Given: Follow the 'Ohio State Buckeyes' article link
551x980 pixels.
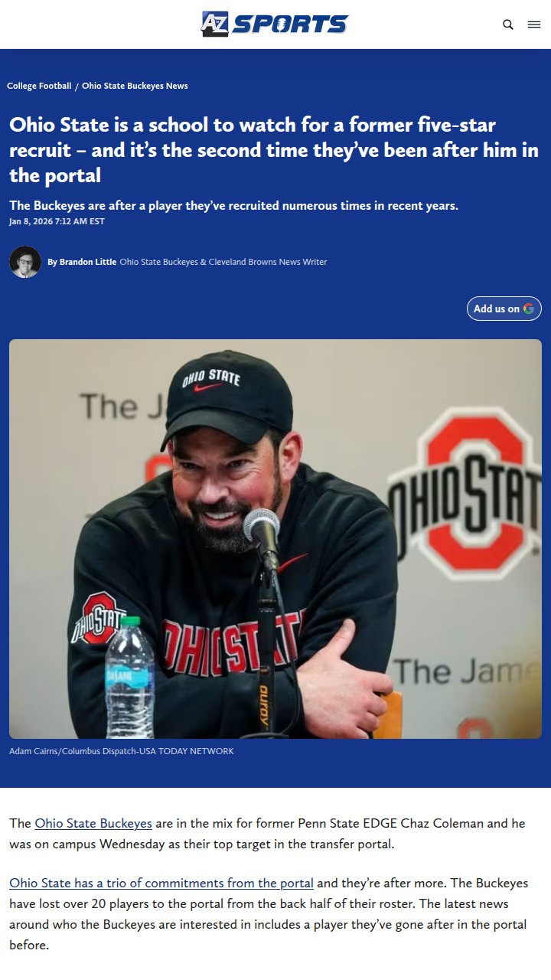Looking at the screenshot, I should click(93, 824).
